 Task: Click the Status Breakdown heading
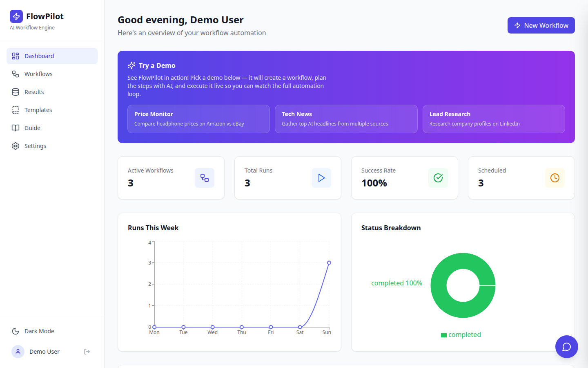(391, 228)
